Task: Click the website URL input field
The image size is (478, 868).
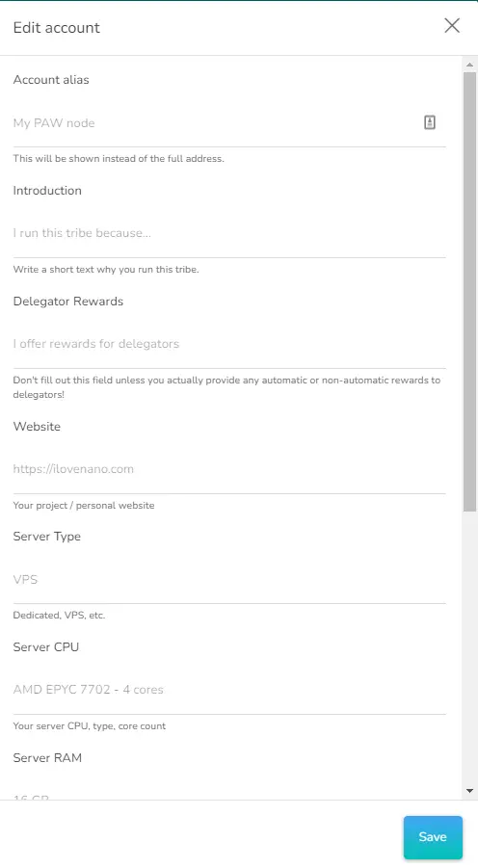Action: pos(229,469)
